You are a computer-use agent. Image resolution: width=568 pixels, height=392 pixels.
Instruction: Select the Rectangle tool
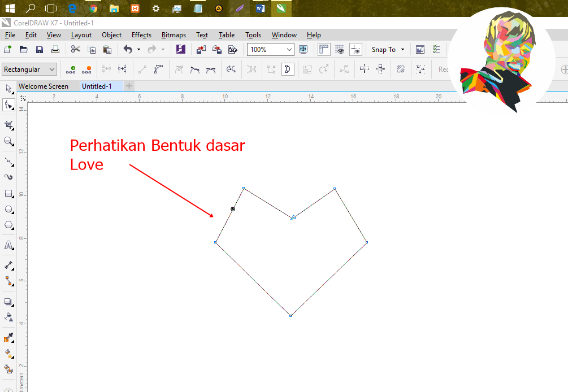point(8,194)
